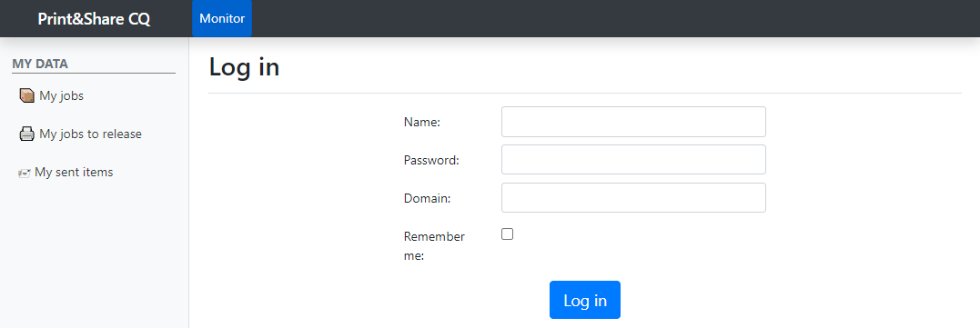Submit with the blue Log in button
Screen dimensions: 980x328
pos(585,300)
